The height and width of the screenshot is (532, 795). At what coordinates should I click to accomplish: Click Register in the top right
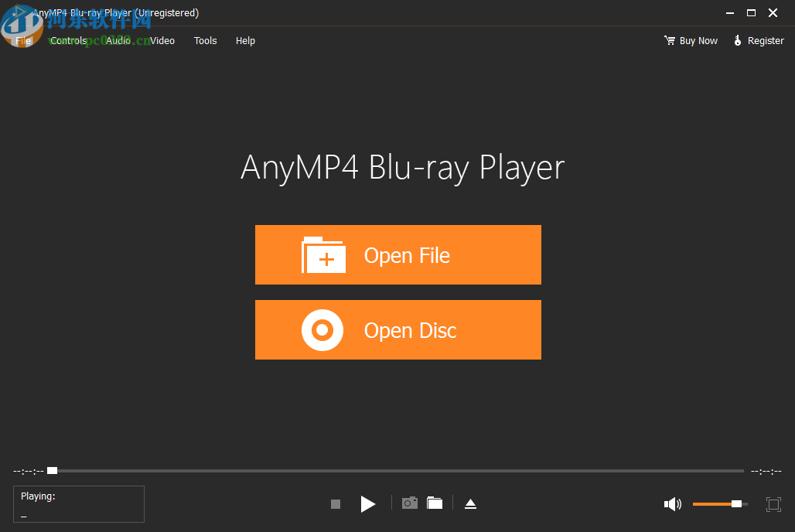click(765, 40)
